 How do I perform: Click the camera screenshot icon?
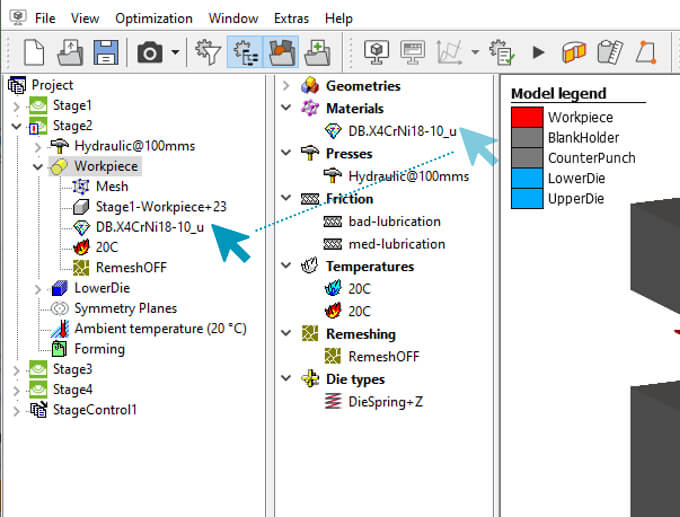pos(150,51)
